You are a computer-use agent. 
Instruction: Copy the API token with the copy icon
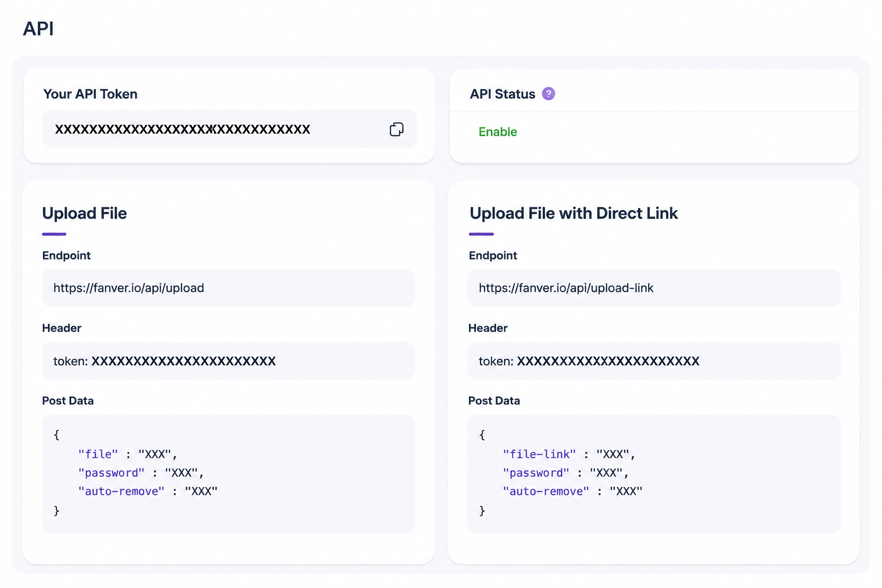click(396, 129)
